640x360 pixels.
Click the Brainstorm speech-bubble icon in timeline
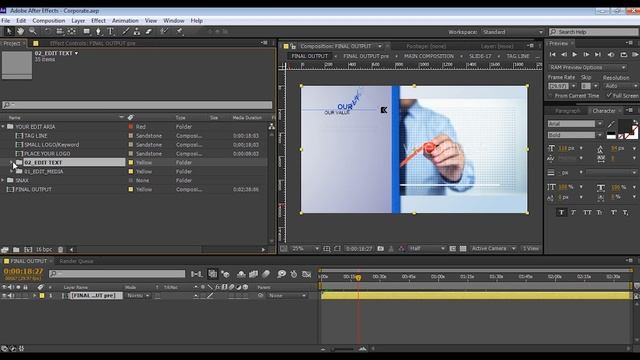[281, 274]
